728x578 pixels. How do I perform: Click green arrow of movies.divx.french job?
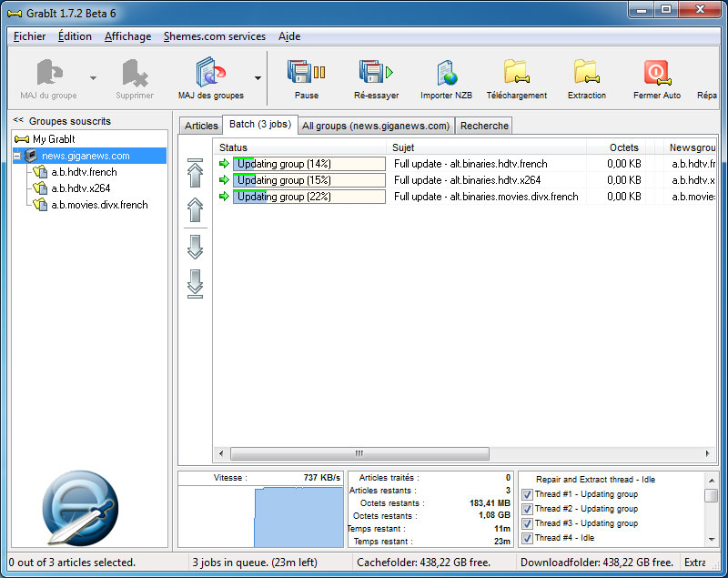pos(224,196)
